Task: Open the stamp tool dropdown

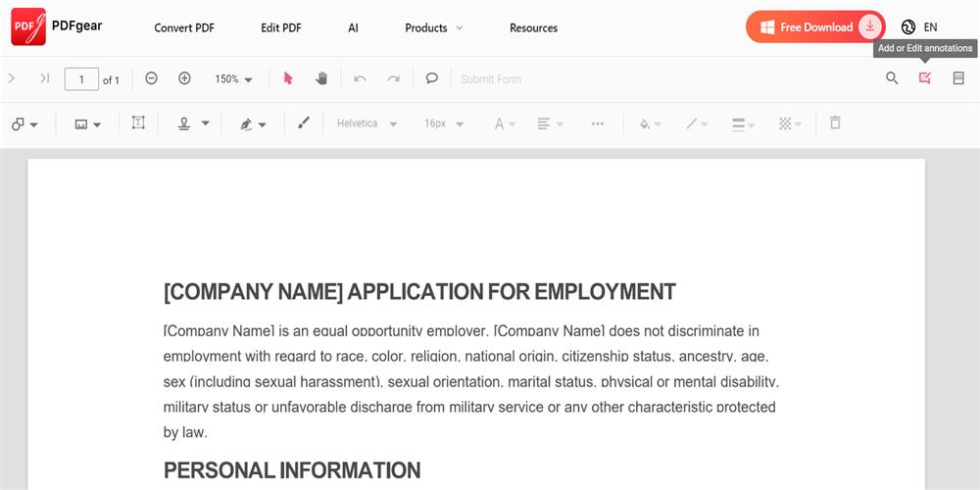Action: click(193, 123)
